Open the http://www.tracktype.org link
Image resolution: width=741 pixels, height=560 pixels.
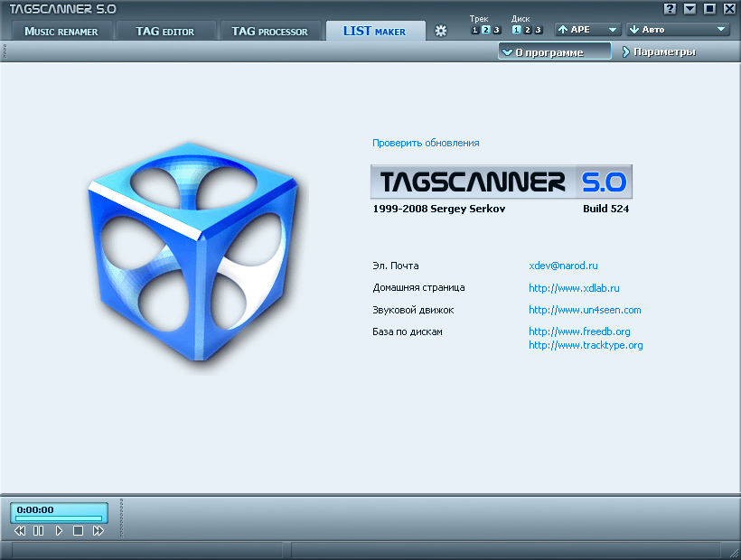[586, 345]
